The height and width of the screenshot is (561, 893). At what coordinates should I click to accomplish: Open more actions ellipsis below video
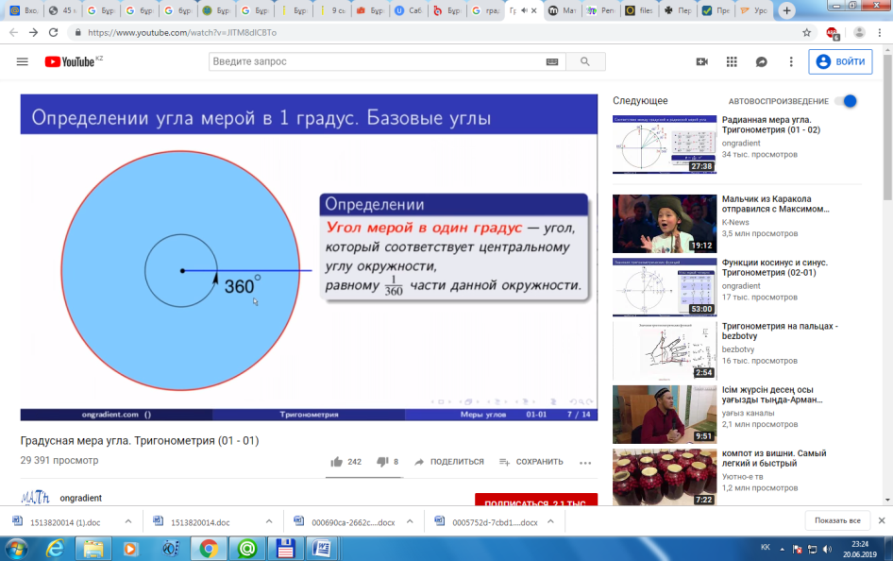click(x=585, y=462)
